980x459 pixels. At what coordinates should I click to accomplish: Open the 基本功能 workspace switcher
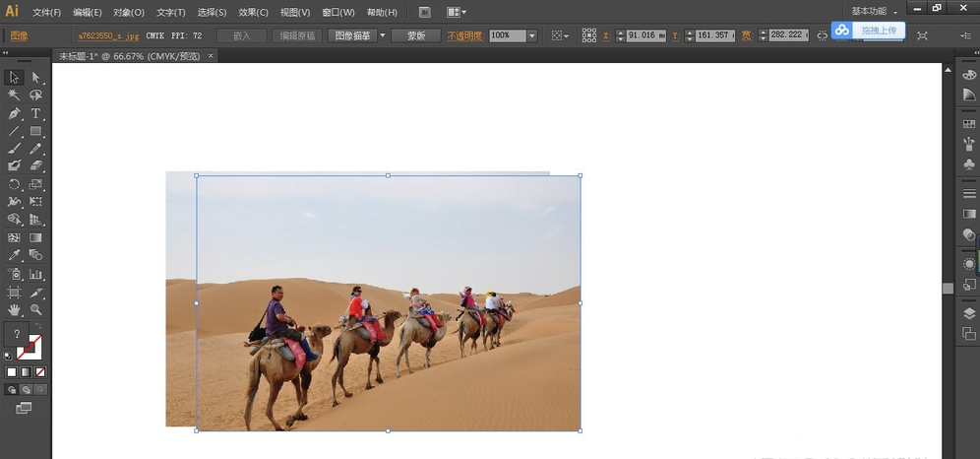874,12
